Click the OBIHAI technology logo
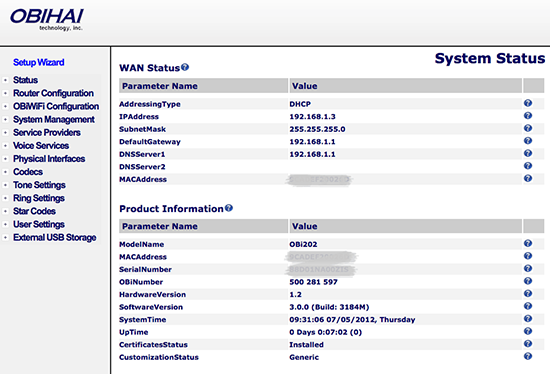 tap(47, 19)
